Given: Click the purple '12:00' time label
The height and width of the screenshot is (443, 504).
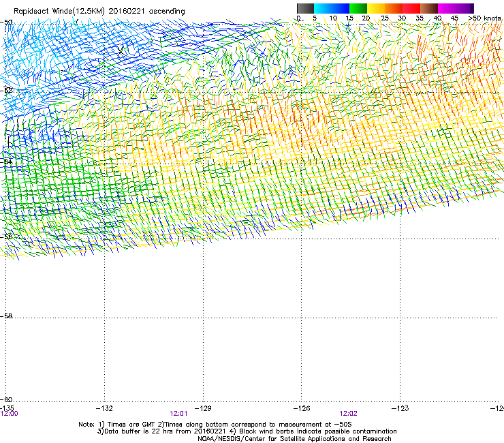Looking at the screenshot, I should tap(10, 414).
